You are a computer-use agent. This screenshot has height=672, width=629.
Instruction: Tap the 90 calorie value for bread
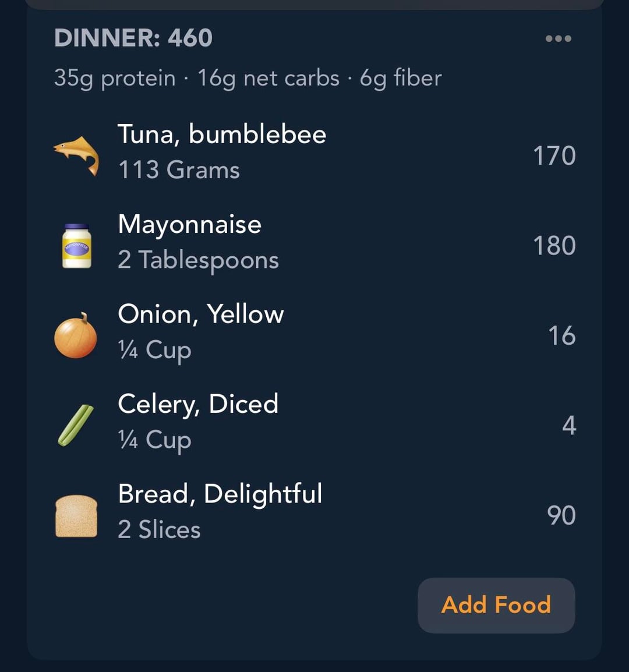coord(561,515)
